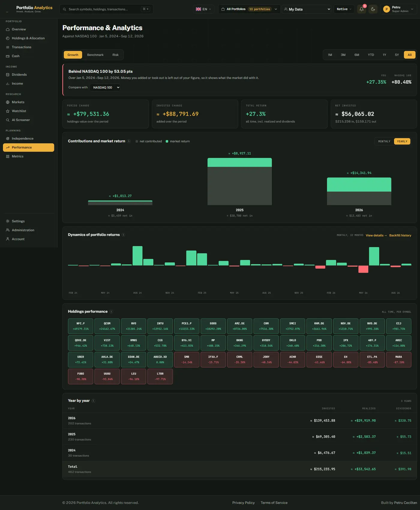Click the net contributed legend swatch
420x510 pixels.
[x=137, y=141]
